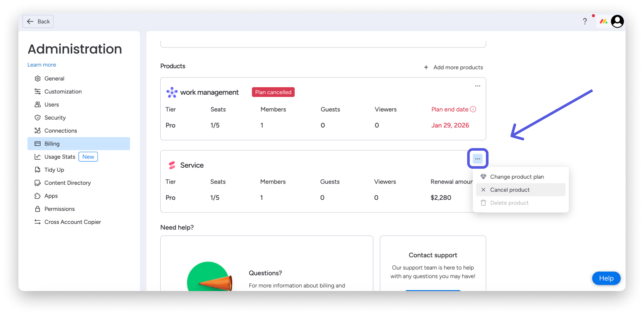Click the Cross Account Copier arrows icon
Screen dimensions: 644x315
(38, 222)
